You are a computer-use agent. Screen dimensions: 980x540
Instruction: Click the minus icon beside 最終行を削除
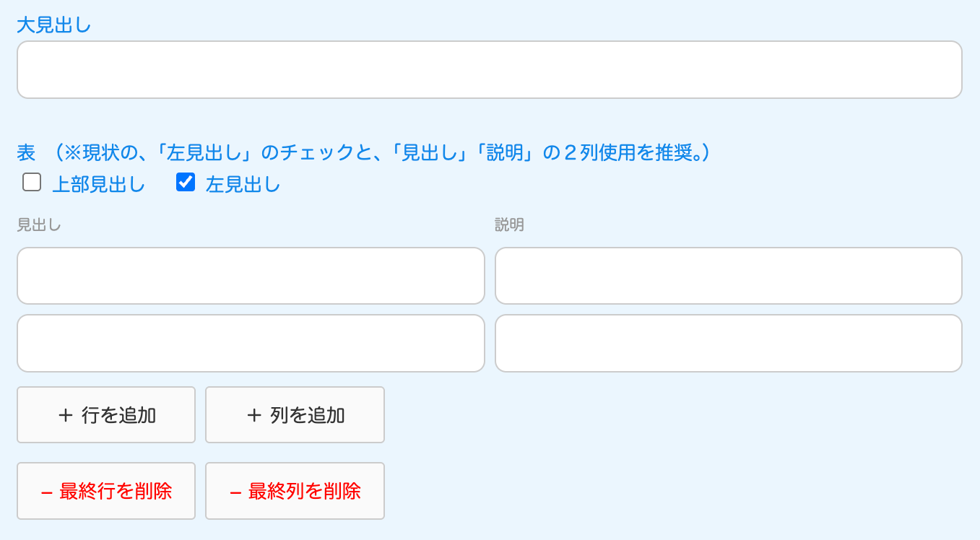tap(46, 492)
